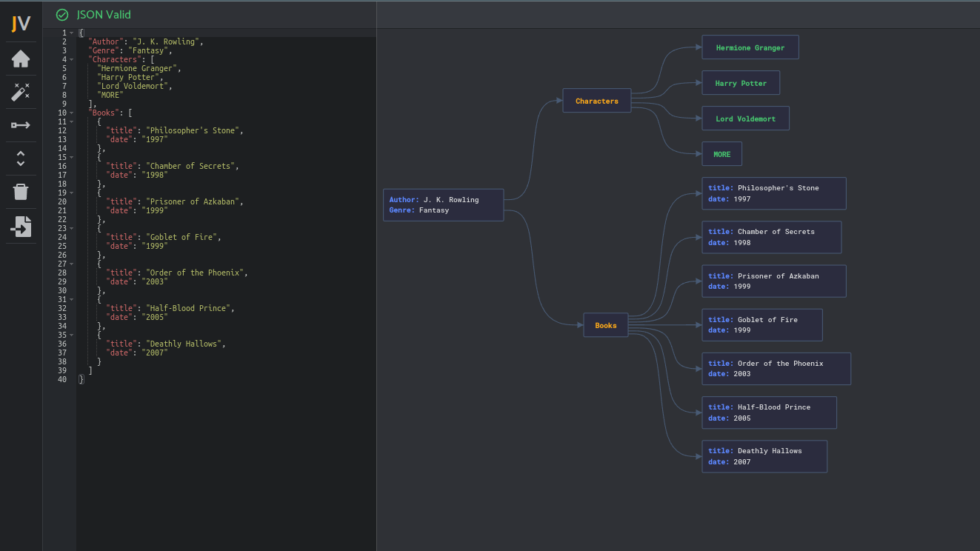Click the JV logo icon

[21, 24]
